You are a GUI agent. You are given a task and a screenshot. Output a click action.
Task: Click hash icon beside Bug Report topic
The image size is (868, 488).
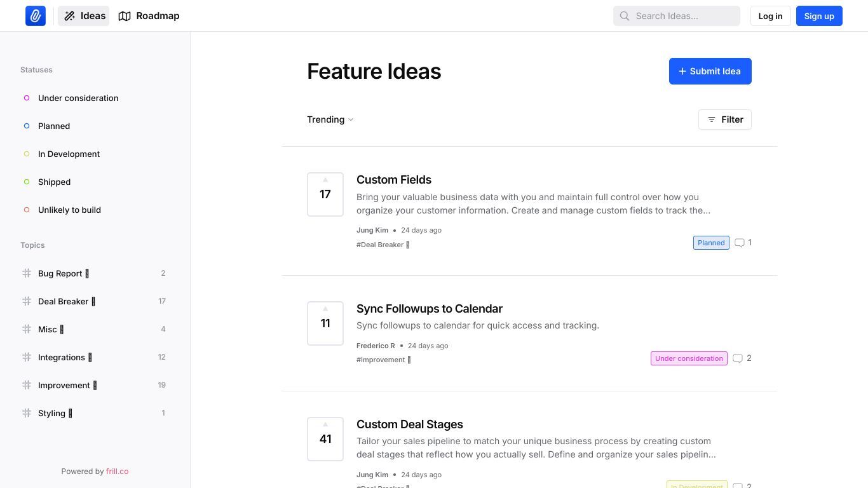pyautogui.click(x=27, y=273)
